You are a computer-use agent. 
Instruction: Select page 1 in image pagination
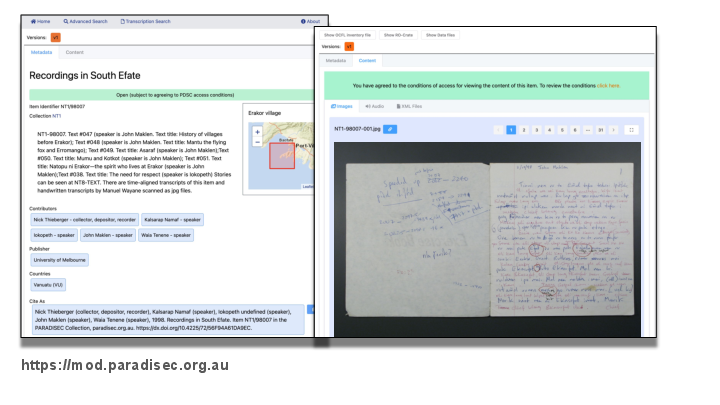point(511,130)
